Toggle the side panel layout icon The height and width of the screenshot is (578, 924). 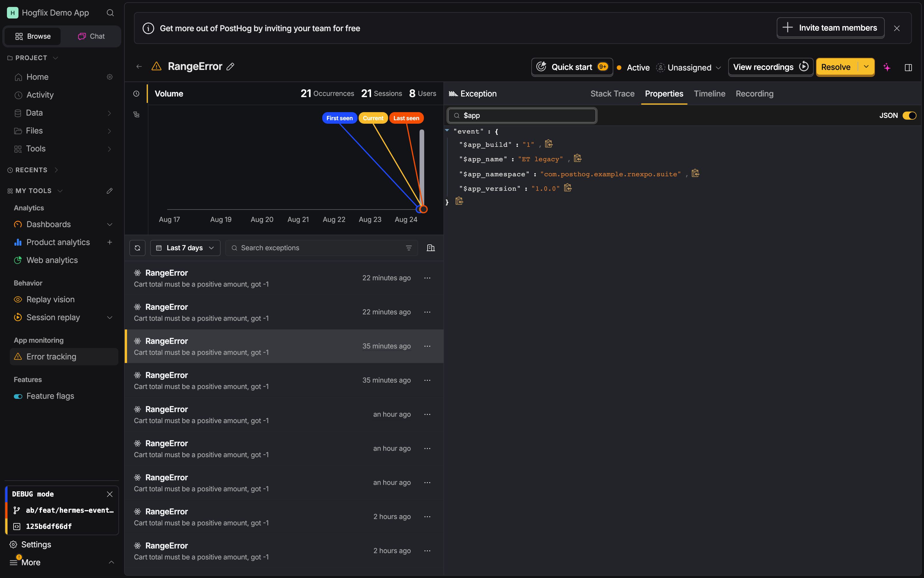click(908, 67)
